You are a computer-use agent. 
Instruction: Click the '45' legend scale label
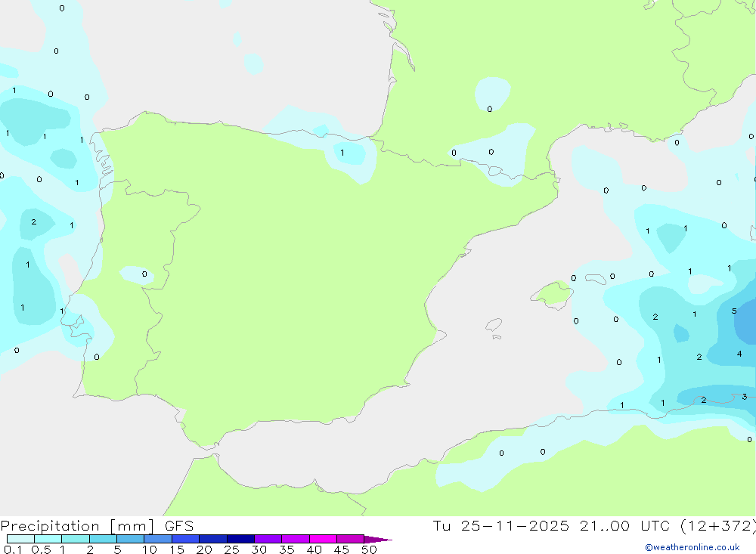(342, 549)
